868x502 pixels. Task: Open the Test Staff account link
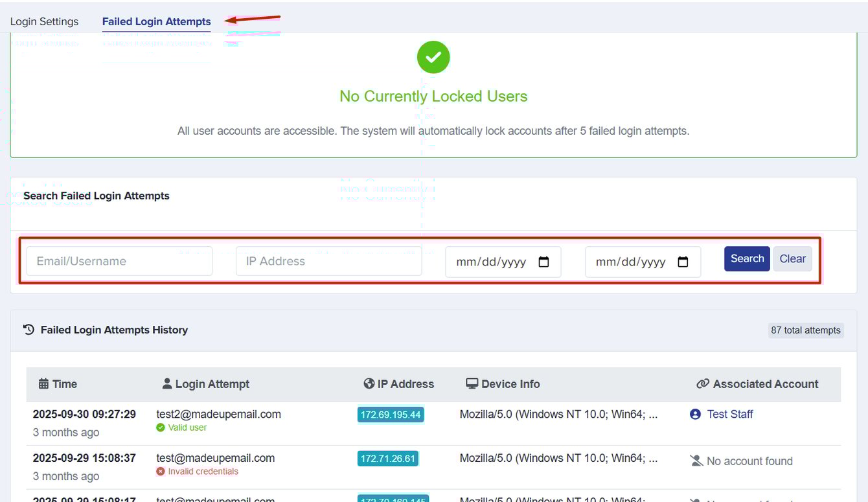coord(730,414)
